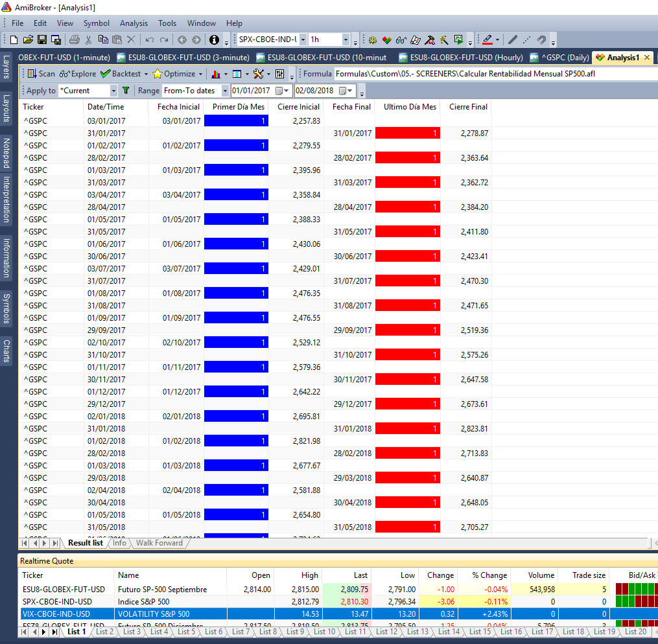Click Cierre Final value 2,823.81

tap(474, 428)
